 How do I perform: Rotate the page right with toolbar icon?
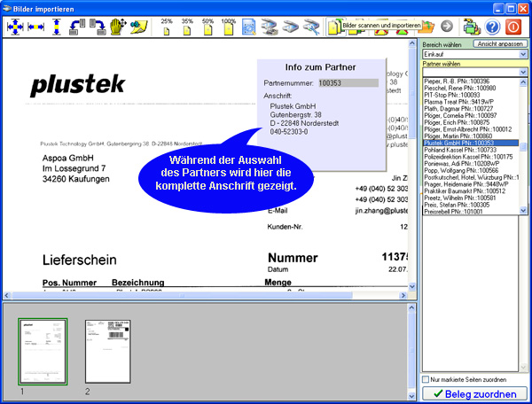click(98, 27)
